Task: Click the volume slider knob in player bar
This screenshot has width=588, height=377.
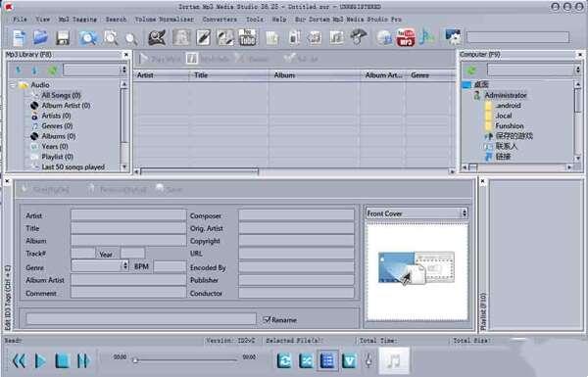Action: (x=368, y=360)
